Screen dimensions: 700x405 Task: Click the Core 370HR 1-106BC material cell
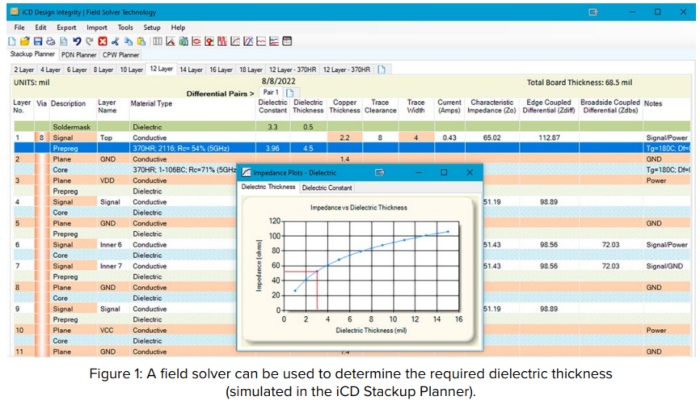tap(183, 170)
